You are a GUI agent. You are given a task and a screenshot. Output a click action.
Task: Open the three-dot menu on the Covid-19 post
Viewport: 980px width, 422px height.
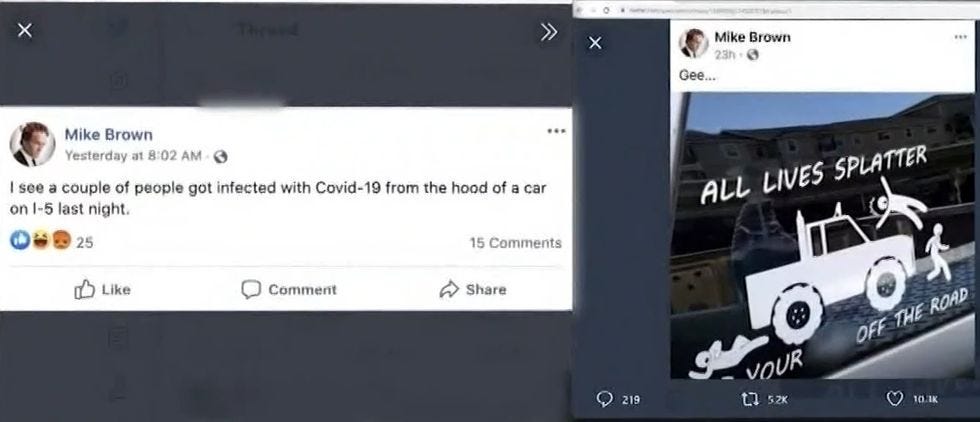[x=556, y=131]
